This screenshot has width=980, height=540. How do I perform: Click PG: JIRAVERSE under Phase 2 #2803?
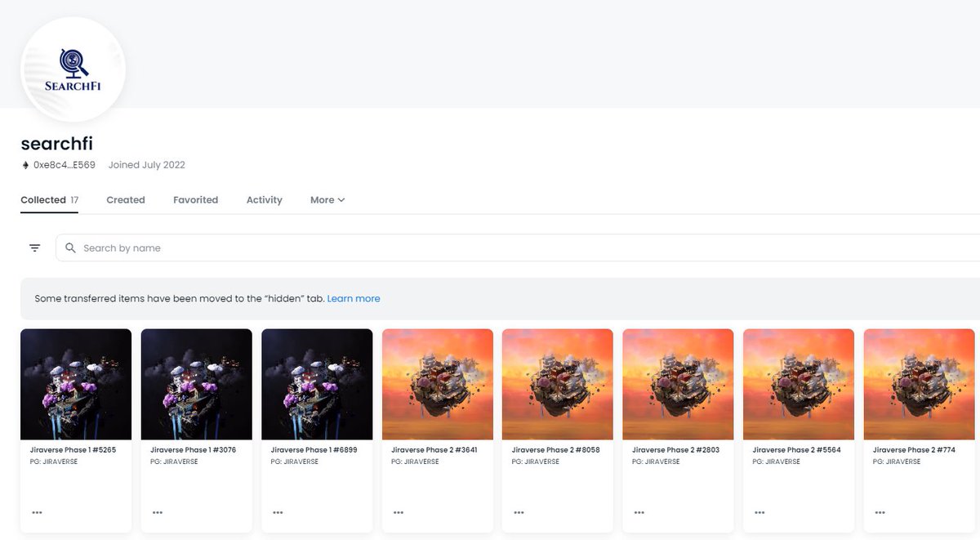point(654,462)
